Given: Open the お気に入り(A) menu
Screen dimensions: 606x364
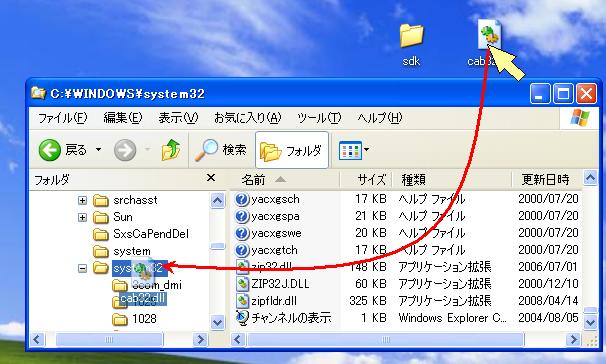Looking at the screenshot, I should point(247,117).
